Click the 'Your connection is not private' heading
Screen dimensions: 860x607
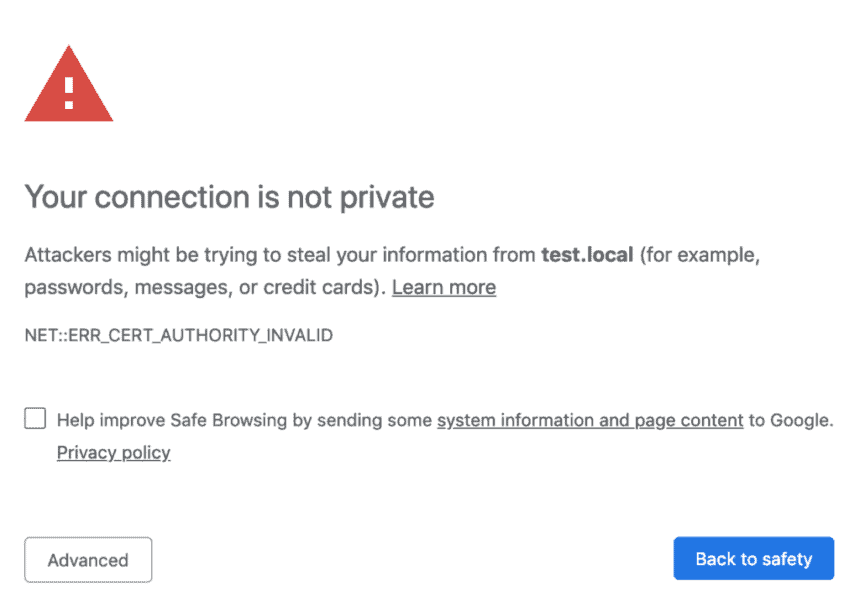(229, 197)
